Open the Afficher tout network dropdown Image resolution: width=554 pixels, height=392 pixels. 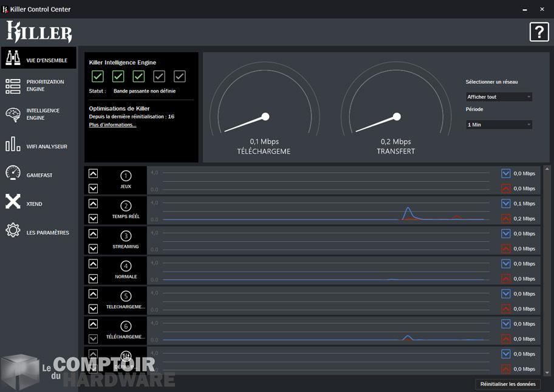pos(499,97)
